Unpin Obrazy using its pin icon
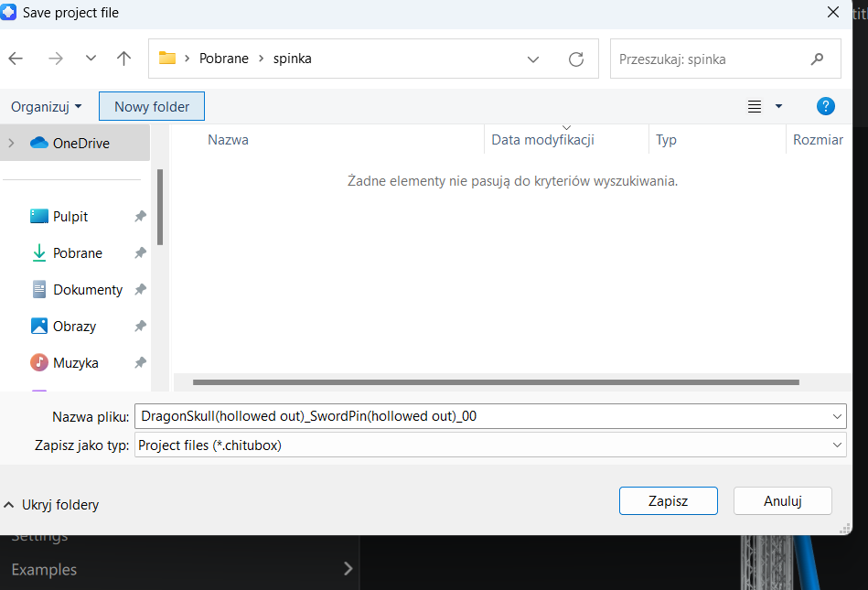The width and height of the screenshot is (868, 590). coord(140,326)
